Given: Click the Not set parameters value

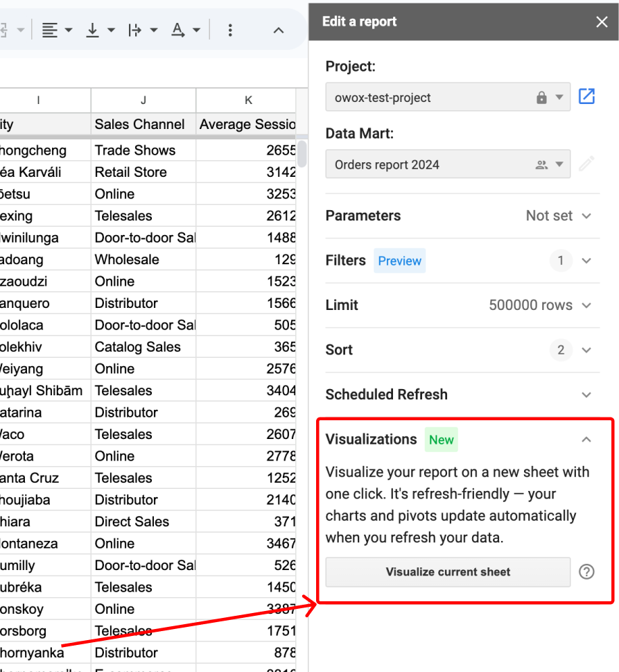Looking at the screenshot, I should (549, 216).
